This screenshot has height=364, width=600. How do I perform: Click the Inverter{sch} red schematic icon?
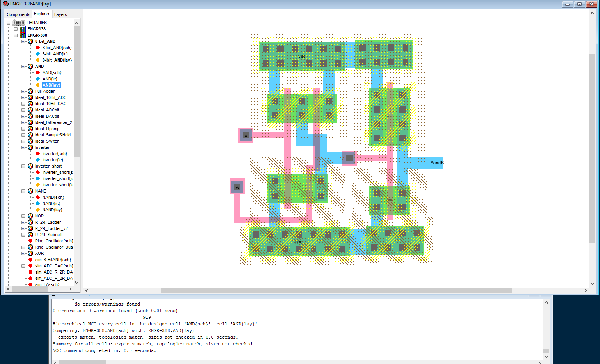pyautogui.click(x=38, y=154)
